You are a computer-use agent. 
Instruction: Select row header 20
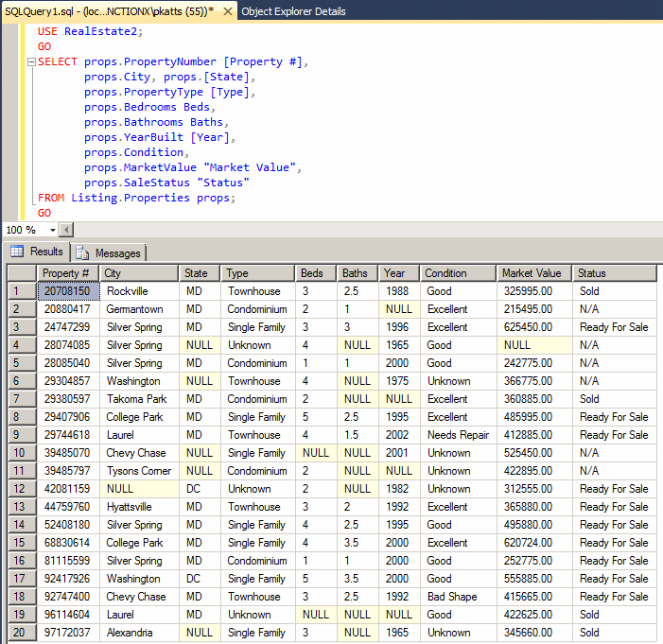tap(22, 633)
